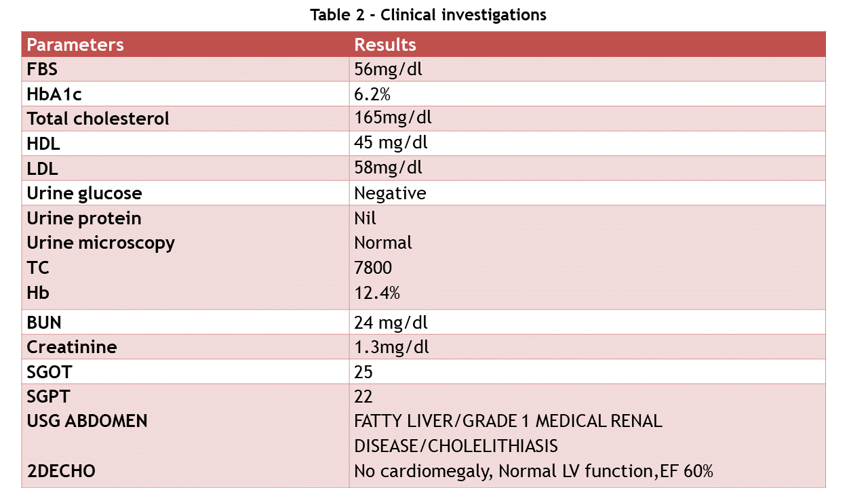
Task: Click the 6.2% HbA1c value
Action: (372, 94)
